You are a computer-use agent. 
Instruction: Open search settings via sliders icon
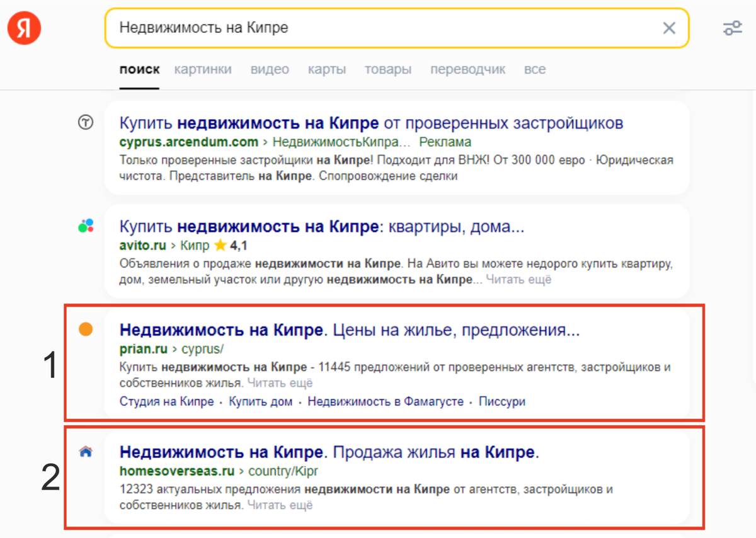[733, 28]
